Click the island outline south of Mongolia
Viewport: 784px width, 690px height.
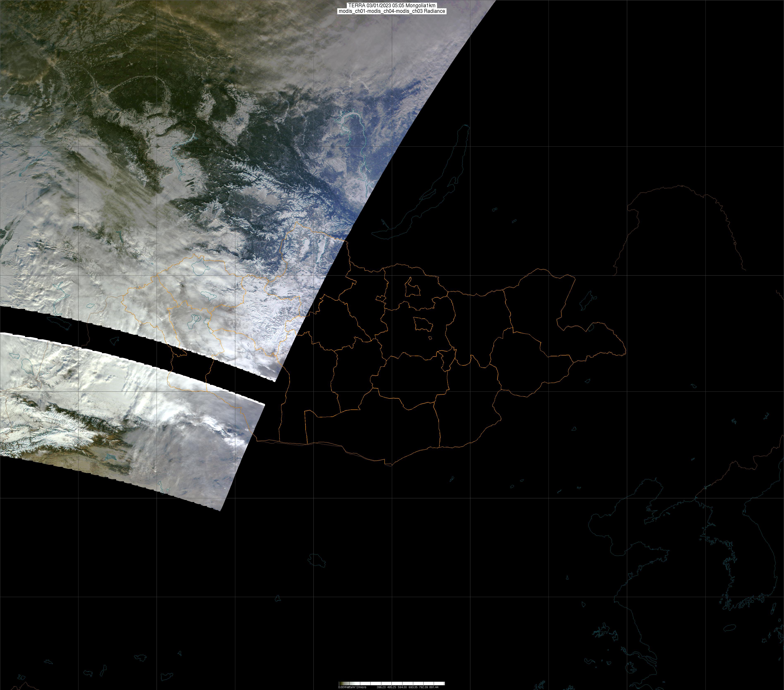(x=317, y=560)
